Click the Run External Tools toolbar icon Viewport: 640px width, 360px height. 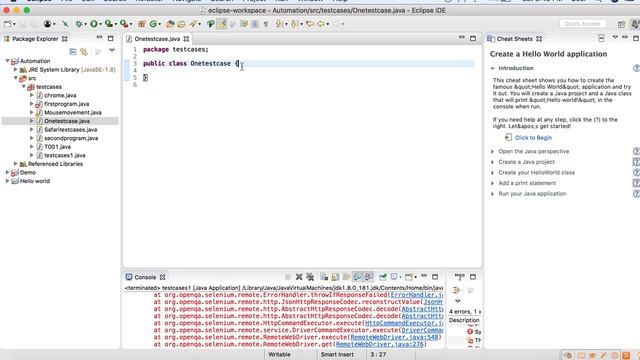pyautogui.click(x=124, y=24)
